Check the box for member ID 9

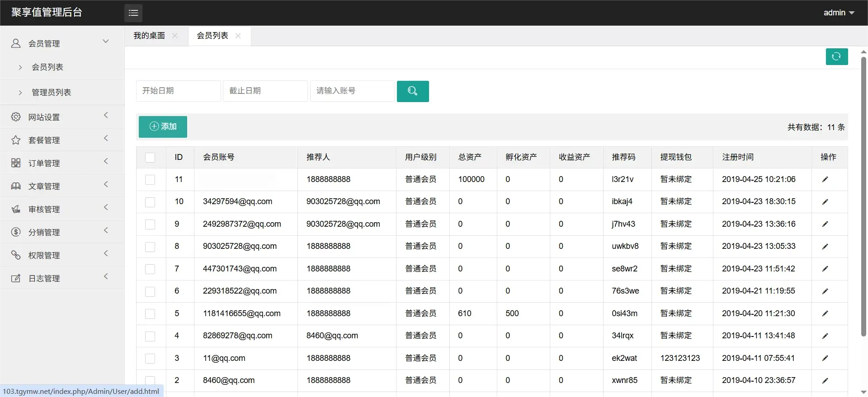click(150, 224)
